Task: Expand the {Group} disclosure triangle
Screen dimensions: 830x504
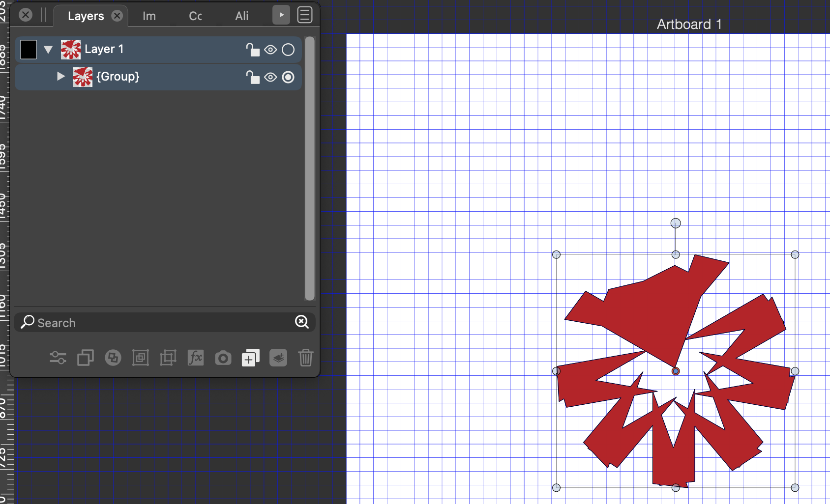Action: 60,77
